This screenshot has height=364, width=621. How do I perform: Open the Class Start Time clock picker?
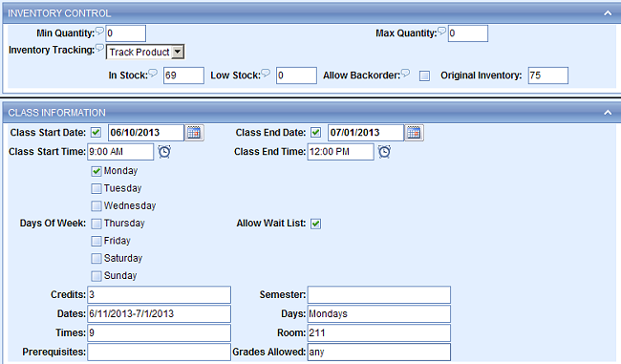(164, 152)
